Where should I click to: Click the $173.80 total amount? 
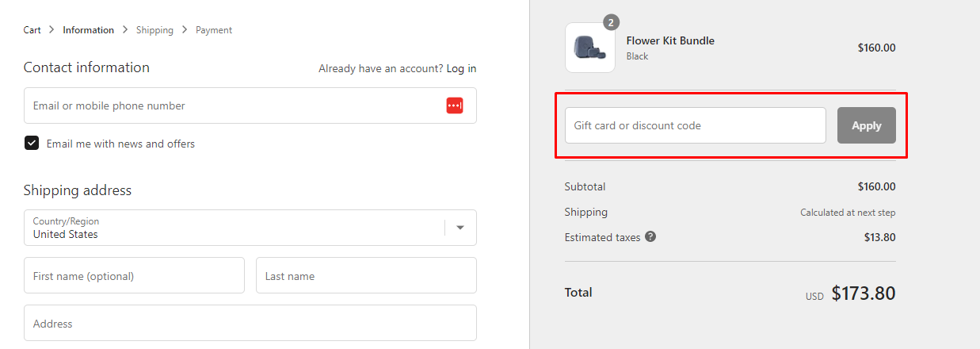pos(864,293)
